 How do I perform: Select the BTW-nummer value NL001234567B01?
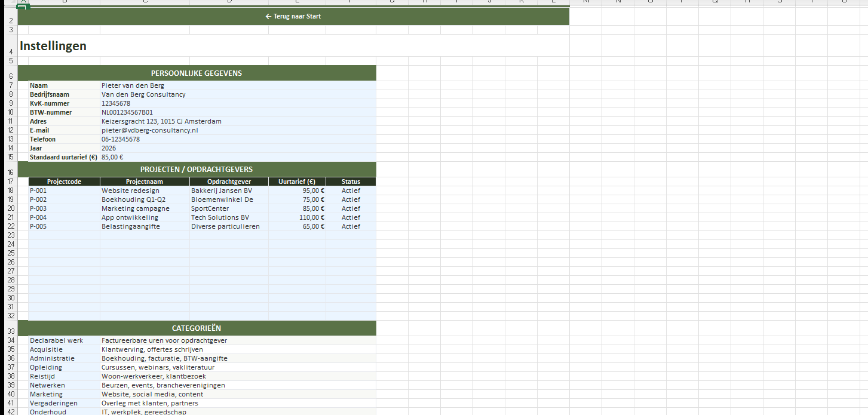(127, 112)
